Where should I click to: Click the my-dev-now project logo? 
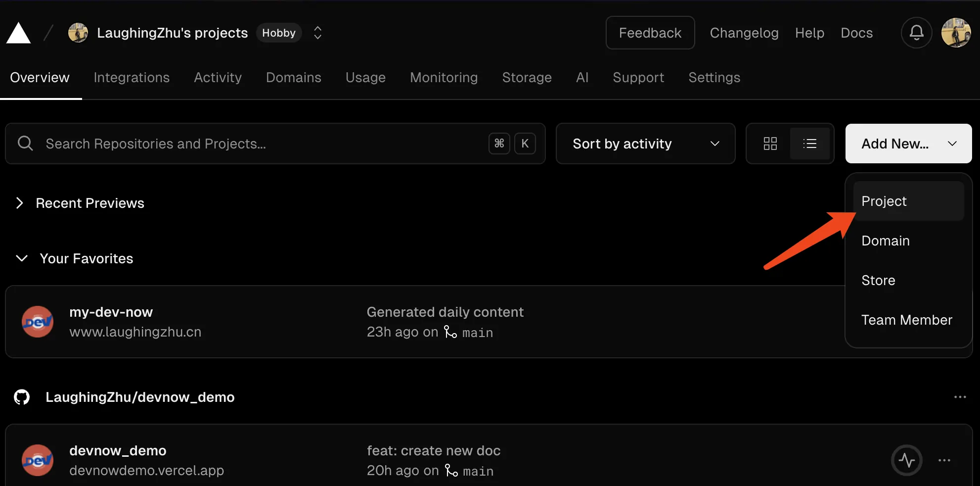click(x=38, y=322)
